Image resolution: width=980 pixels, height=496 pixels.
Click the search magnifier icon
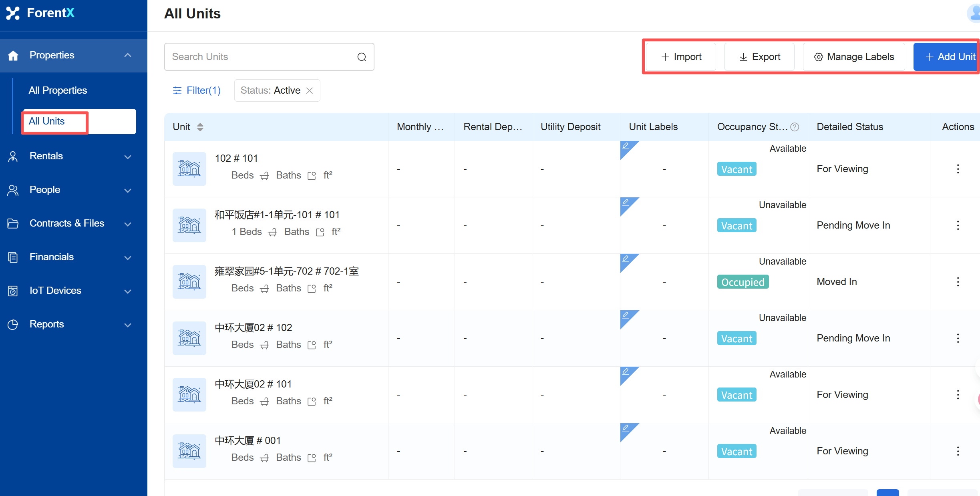coord(362,57)
